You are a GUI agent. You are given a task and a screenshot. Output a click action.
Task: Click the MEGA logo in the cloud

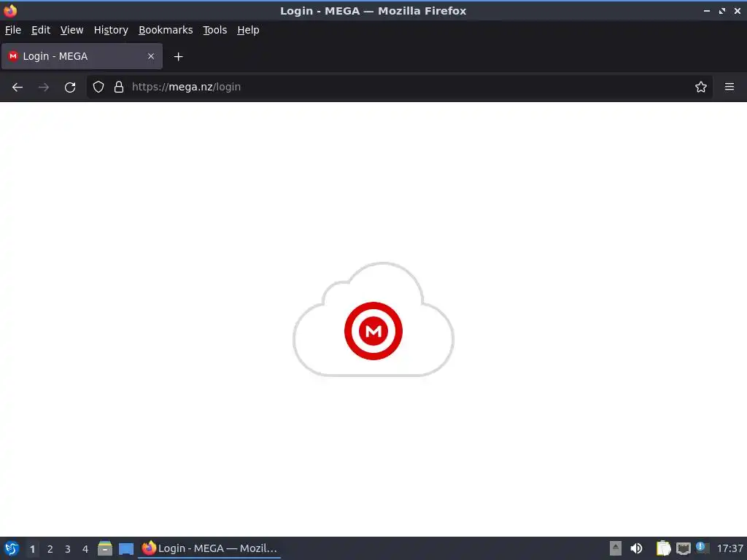pyautogui.click(x=373, y=331)
